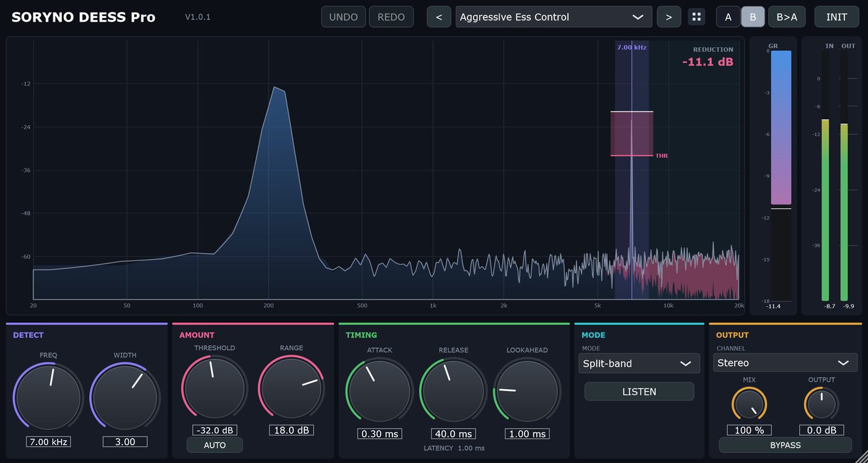The image size is (868, 463).
Task: Click the 7.00 kHz frequency value field
Action: click(x=48, y=442)
